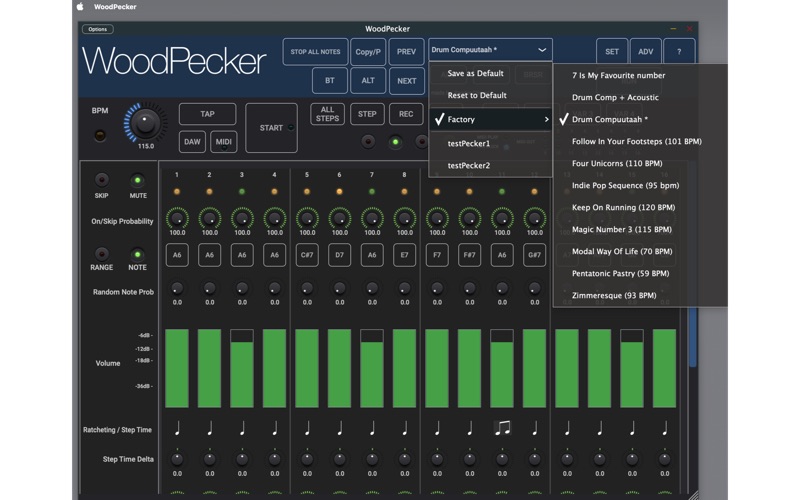Select Pentatonic Pastry (59 BPM) preset

point(640,273)
